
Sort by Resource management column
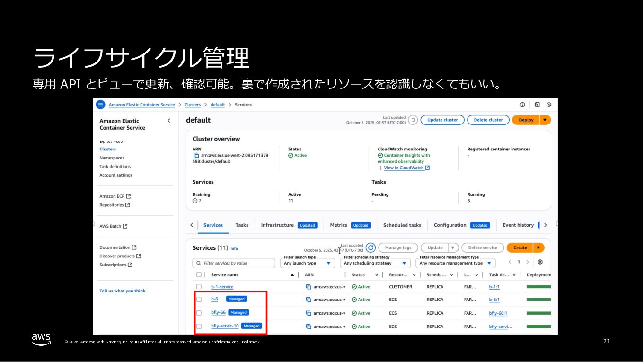(414, 275)
